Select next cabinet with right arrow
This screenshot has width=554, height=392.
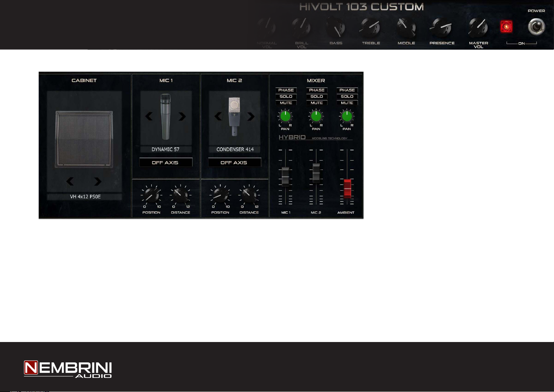point(97,181)
